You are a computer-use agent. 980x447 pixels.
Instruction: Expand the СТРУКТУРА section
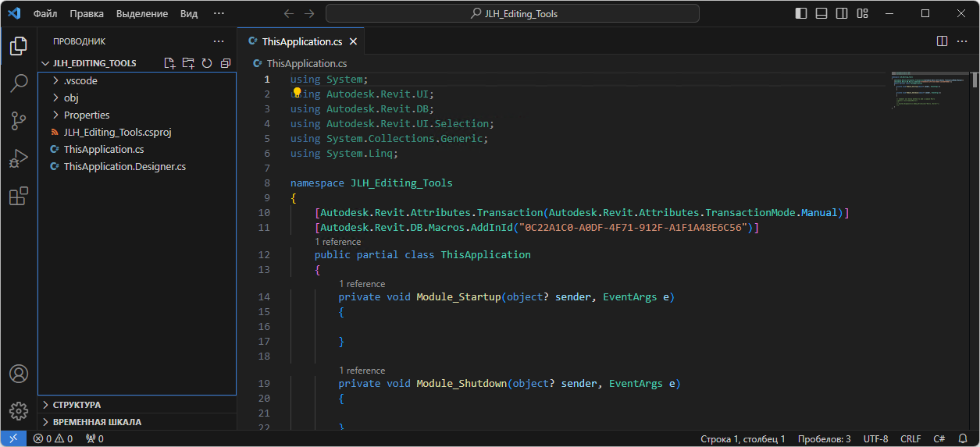pyautogui.click(x=77, y=405)
